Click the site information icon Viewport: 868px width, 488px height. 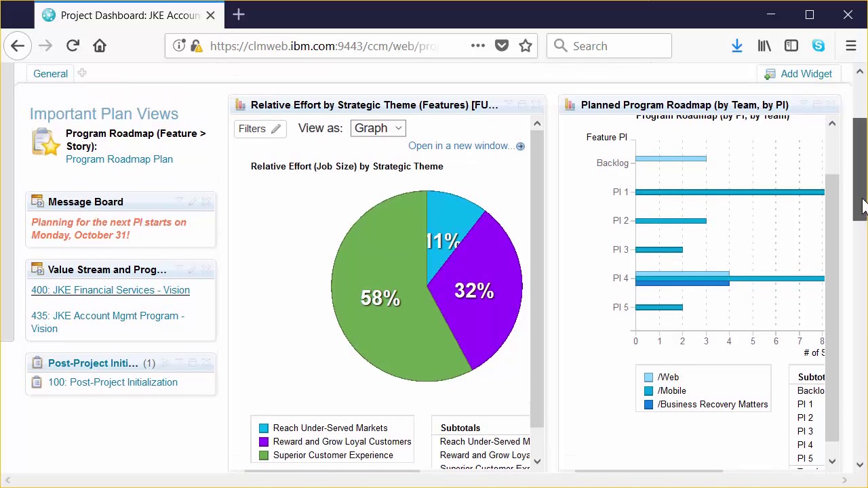pos(179,46)
